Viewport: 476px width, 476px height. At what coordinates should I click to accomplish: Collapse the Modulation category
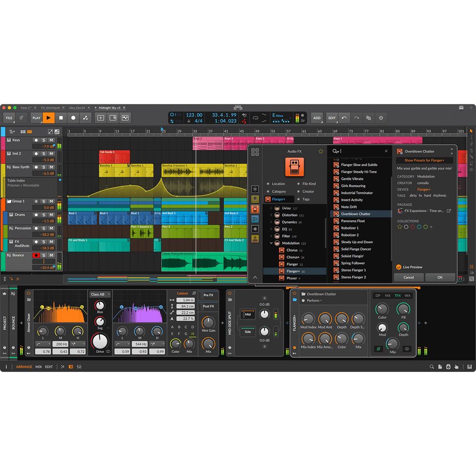[271, 243]
